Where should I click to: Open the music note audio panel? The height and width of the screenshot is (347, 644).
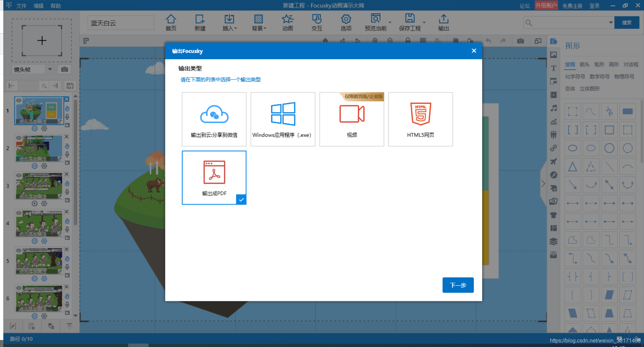pyautogui.click(x=554, y=108)
